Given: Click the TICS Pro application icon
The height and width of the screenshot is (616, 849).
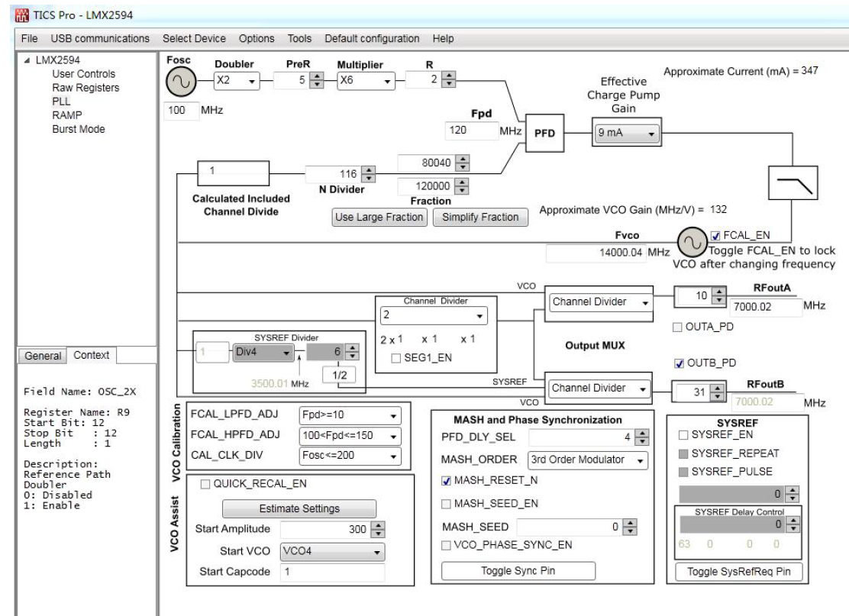Looking at the screenshot, I should tap(21, 15).
